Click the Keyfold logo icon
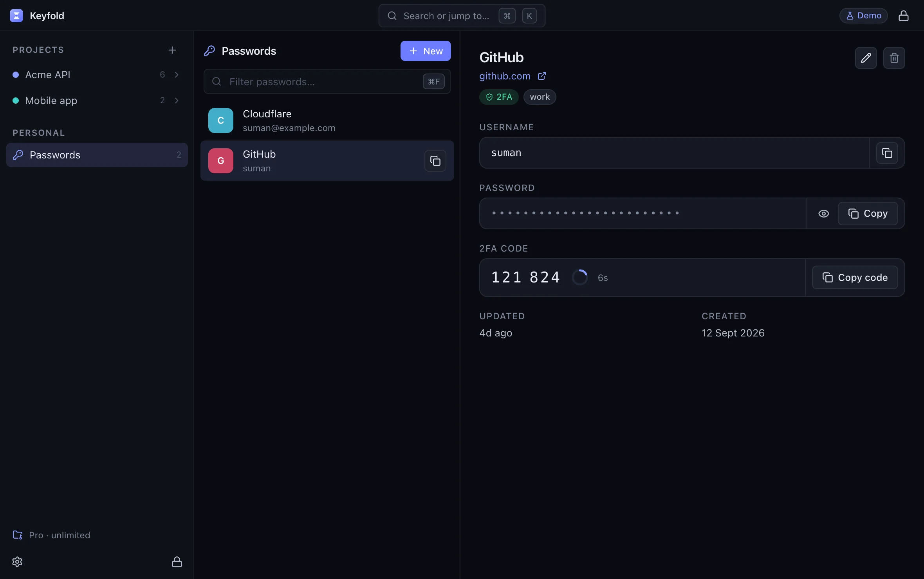924x579 pixels. point(16,16)
